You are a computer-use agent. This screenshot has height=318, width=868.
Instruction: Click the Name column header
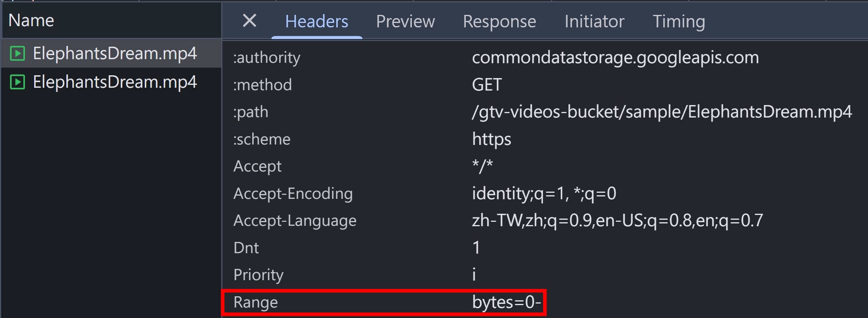[x=31, y=21]
